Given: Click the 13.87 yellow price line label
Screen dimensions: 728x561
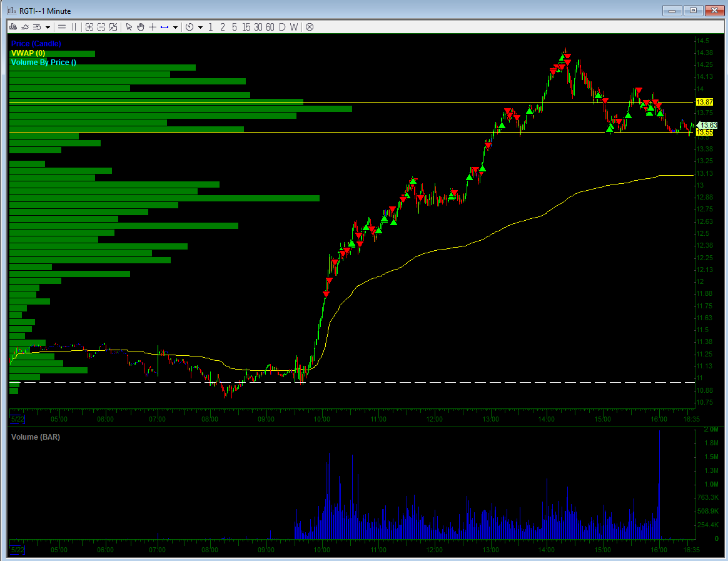Looking at the screenshot, I should click(x=704, y=102).
